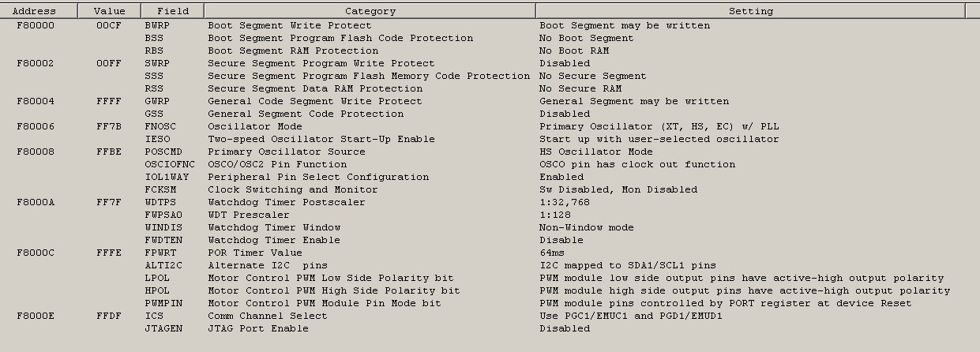This screenshot has width=980, height=352.
Task: Click address F8000A in the list
Action: [36, 202]
